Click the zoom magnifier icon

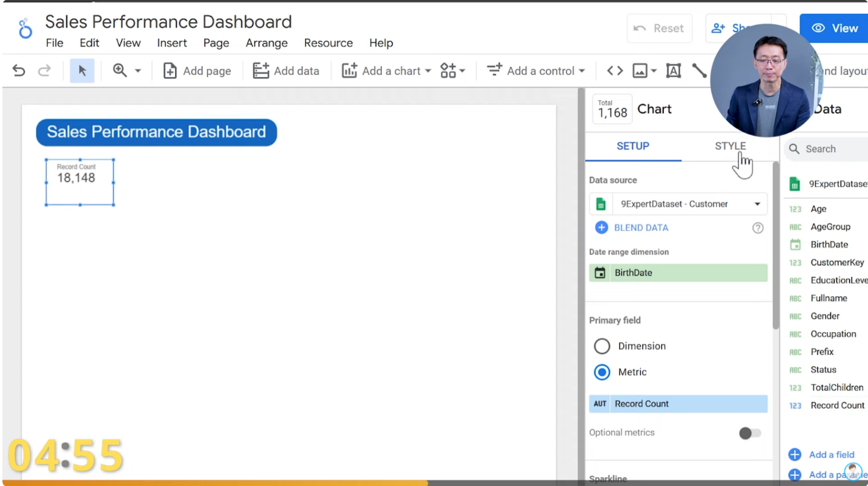[x=120, y=71]
